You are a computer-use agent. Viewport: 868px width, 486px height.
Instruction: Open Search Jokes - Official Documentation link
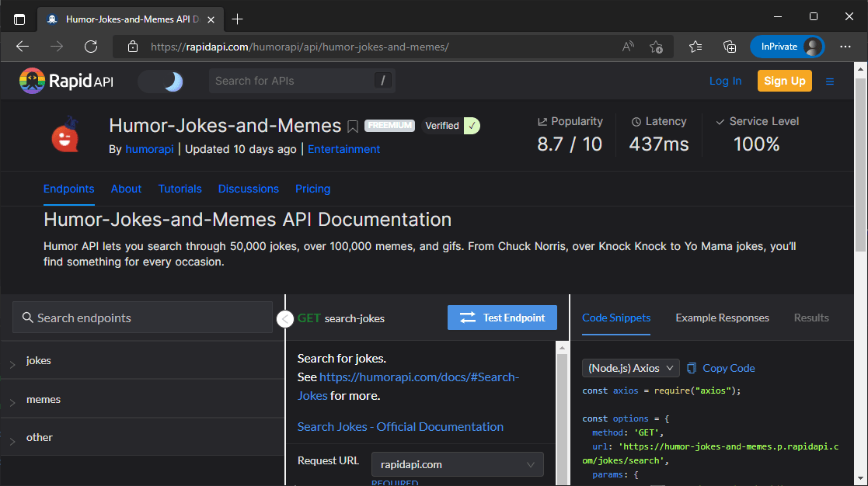(x=400, y=427)
